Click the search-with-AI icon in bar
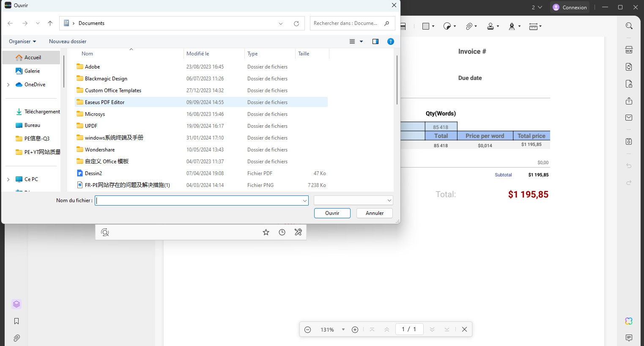Viewport: 644px width, 346px height. (x=105, y=232)
